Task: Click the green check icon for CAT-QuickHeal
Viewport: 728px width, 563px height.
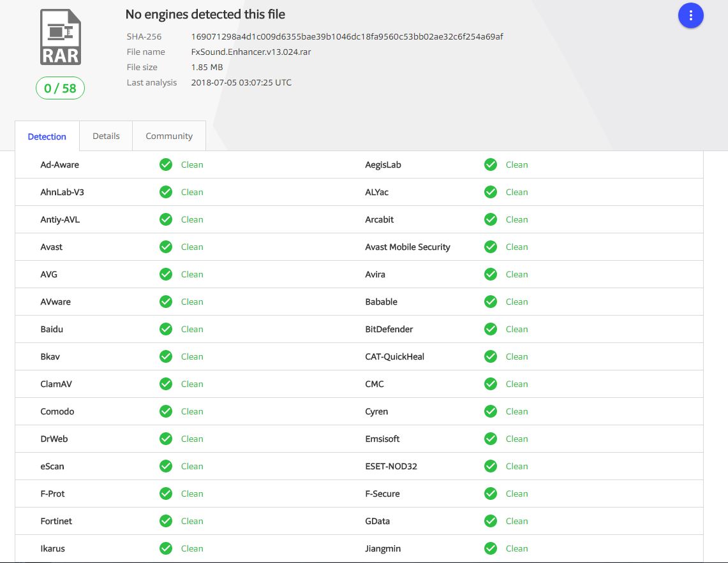Action: coord(490,356)
